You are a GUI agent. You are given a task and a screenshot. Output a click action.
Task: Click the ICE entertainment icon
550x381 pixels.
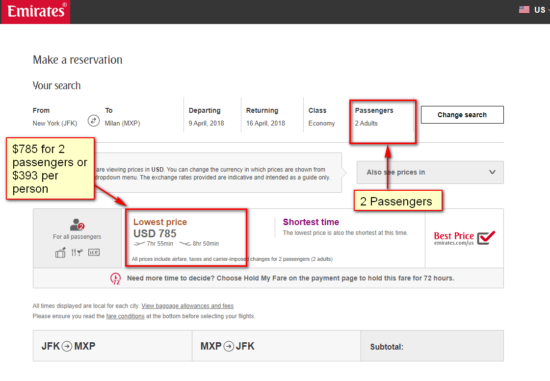(x=94, y=253)
